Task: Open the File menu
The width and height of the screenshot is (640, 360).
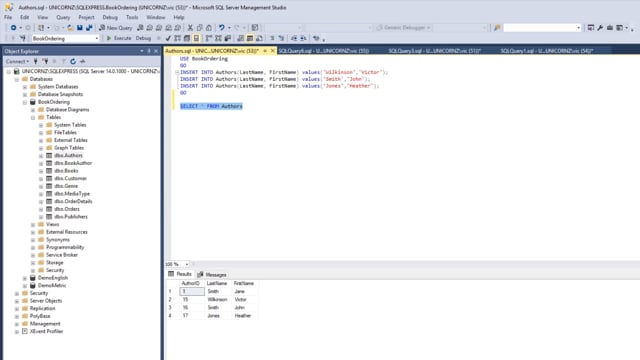Action: point(8,17)
